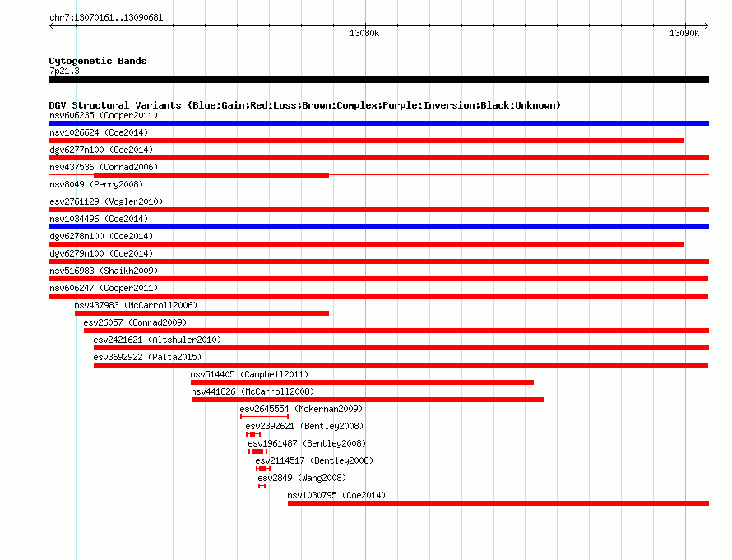
Task: Click the esv2849 small red loss glyph
Action: coord(262,486)
